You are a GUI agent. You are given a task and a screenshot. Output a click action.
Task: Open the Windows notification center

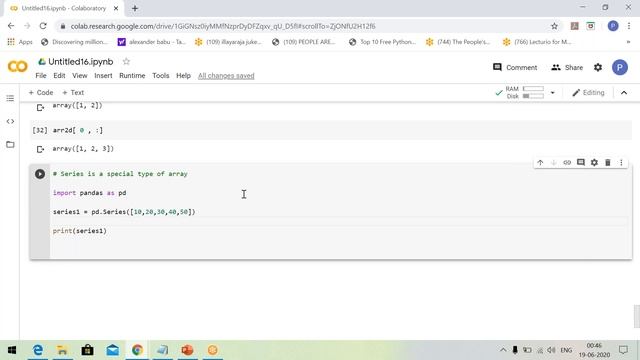click(623, 350)
